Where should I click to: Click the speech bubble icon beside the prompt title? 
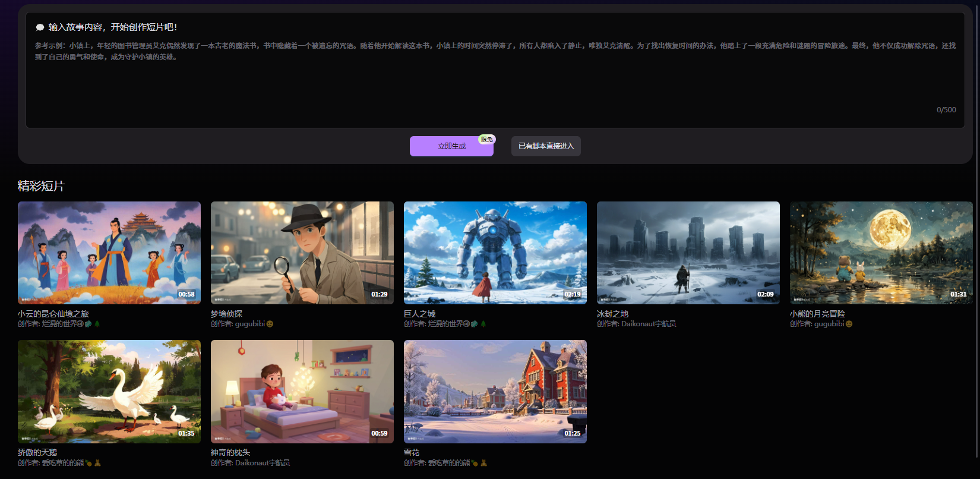click(40, 27)
